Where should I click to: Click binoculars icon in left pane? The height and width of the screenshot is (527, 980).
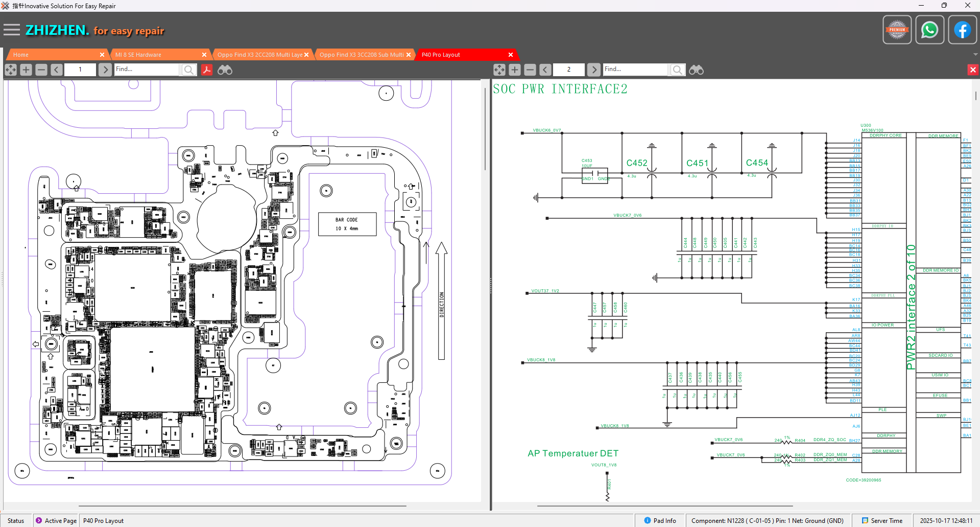coord(225,70)
